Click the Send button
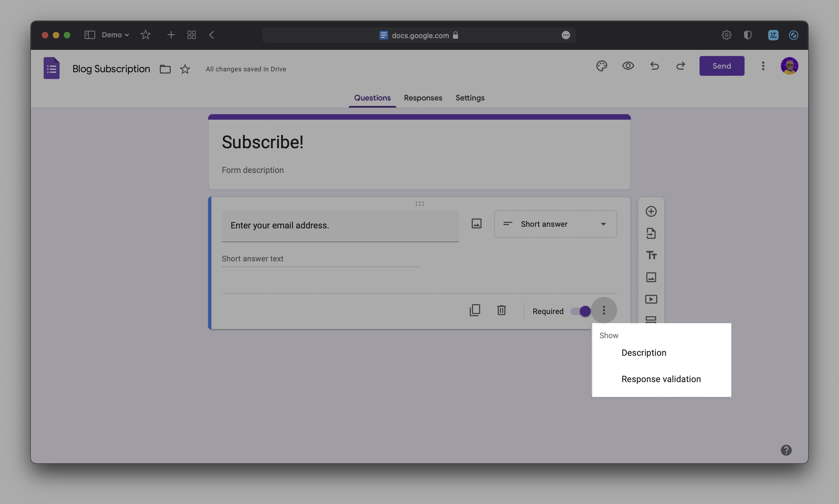Screen dimensions: 839x504 (x=721, y=66)
